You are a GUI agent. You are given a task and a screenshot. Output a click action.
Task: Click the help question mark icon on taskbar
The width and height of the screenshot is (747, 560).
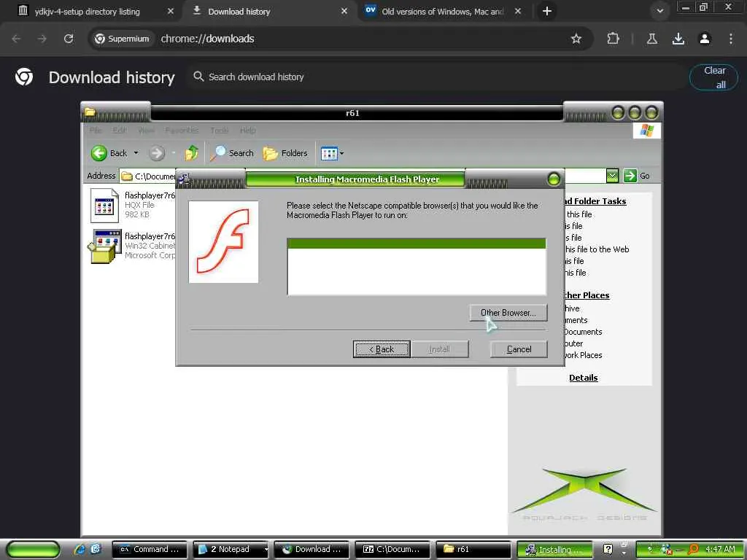pos(608,549)
